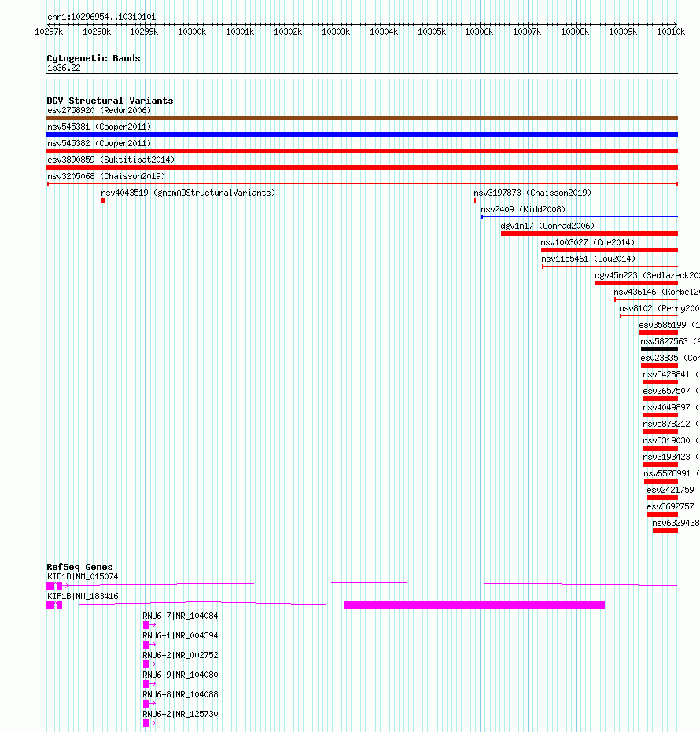Image resolution: width=700 pixels, height=732 pixels.
Task: Click the magenta RNU6-2 NR_125730 gene glyph
Action: pyautogui.click(x=149, y=723)
